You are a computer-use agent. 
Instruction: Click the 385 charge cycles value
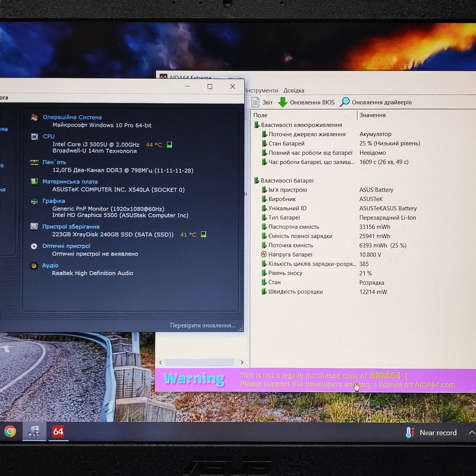pos(364,264)
